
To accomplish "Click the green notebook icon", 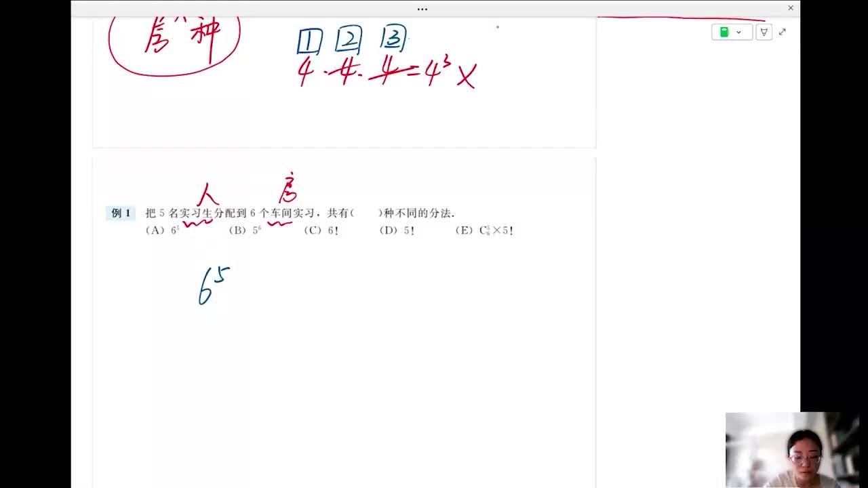I will click(x=724, y=32).
